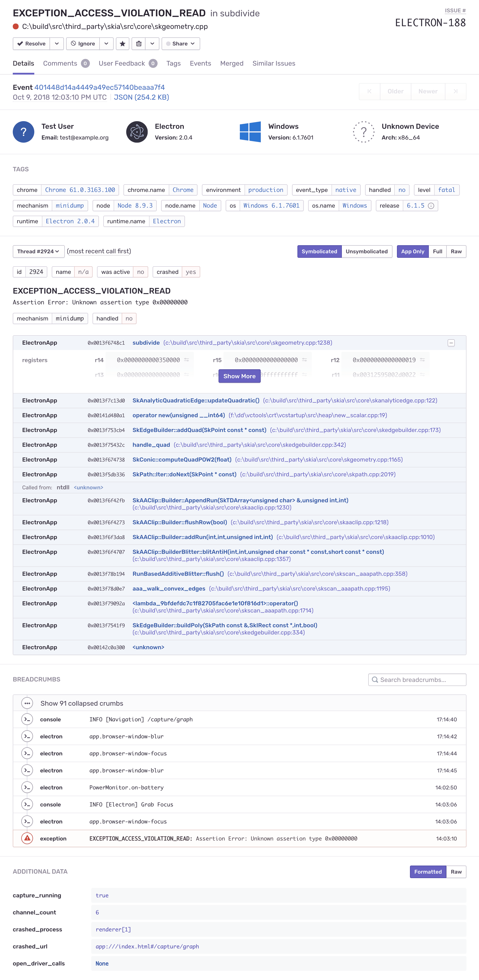Click icon of PowerMonitor.on-battery crumb

27,787
